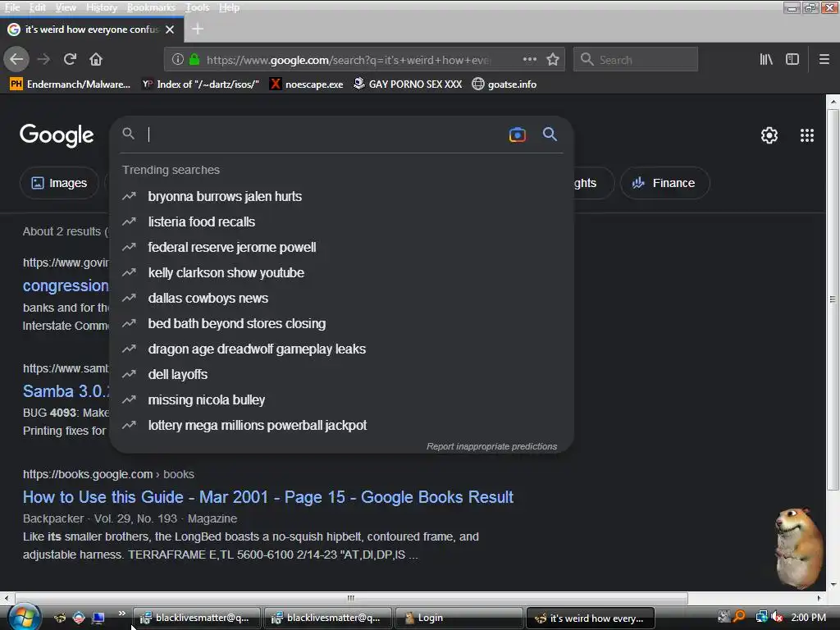Choose 'listeria food recalls' suggestion

coord(341,221)
